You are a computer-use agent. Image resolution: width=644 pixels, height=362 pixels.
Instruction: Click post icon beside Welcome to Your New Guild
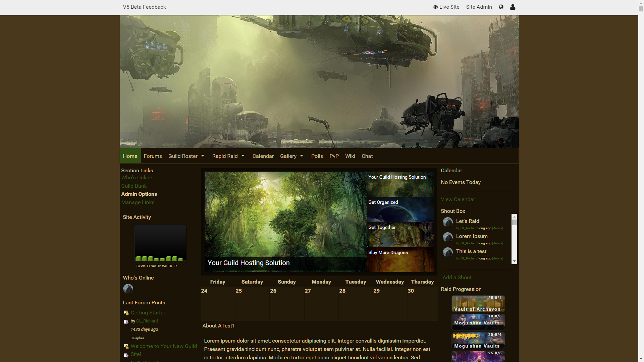pos(126,346)
